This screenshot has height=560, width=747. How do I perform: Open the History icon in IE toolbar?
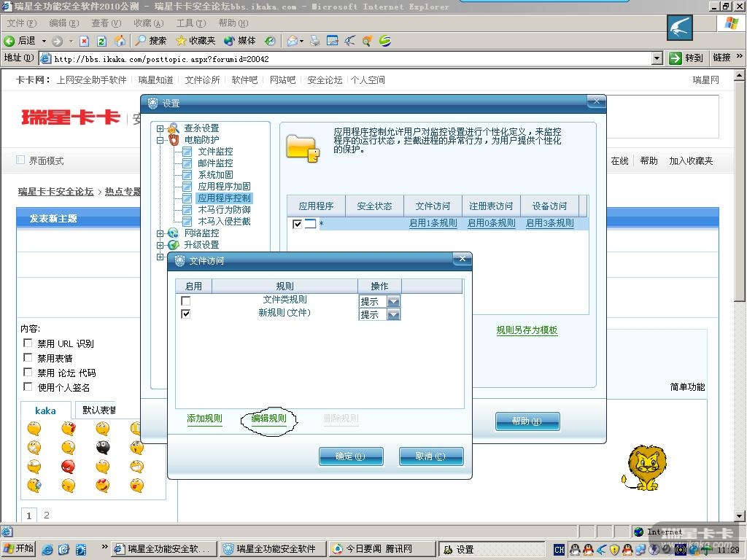pyautogui.click(x=270, y=41)
